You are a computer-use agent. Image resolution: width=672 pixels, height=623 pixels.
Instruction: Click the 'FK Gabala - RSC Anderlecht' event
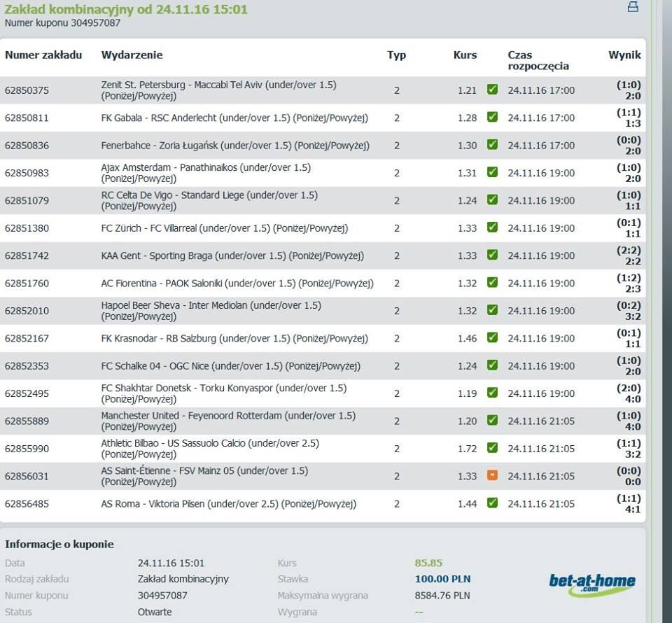click(x=235, y=118)
